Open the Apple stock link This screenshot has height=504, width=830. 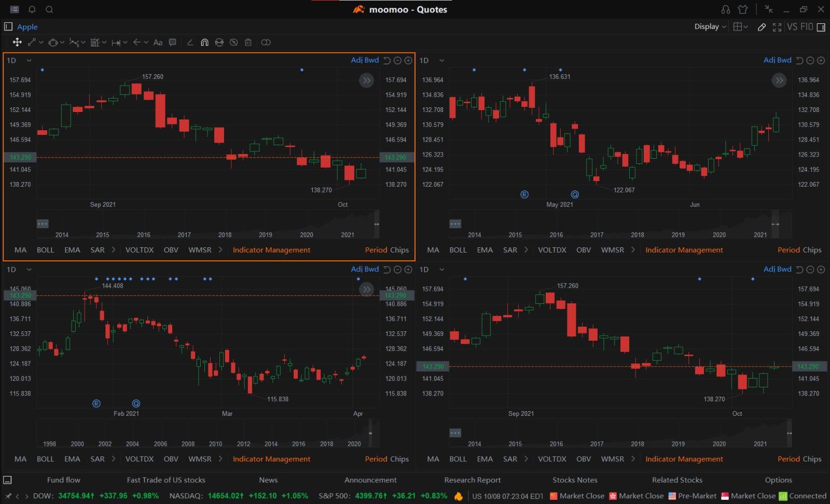coord(27,27)
